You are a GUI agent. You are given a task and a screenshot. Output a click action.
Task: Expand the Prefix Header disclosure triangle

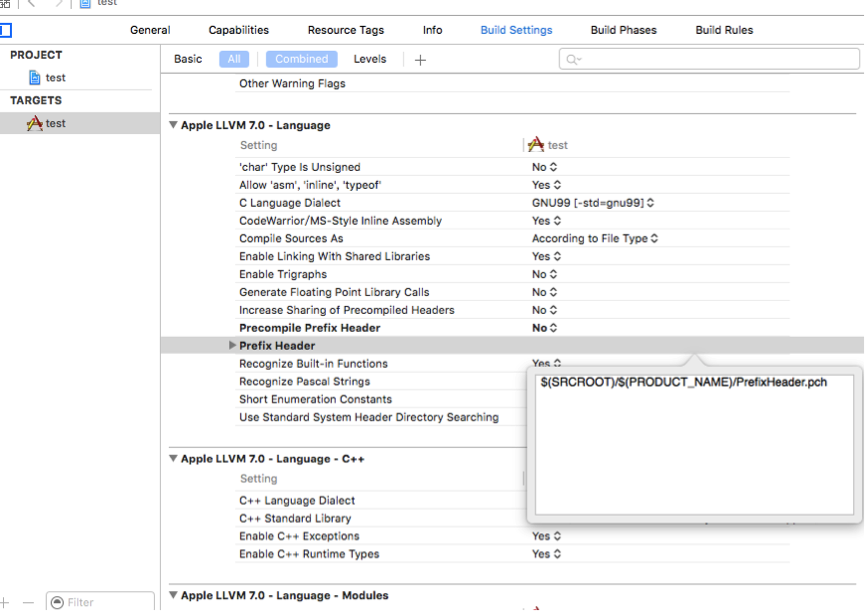pos(232,345)
